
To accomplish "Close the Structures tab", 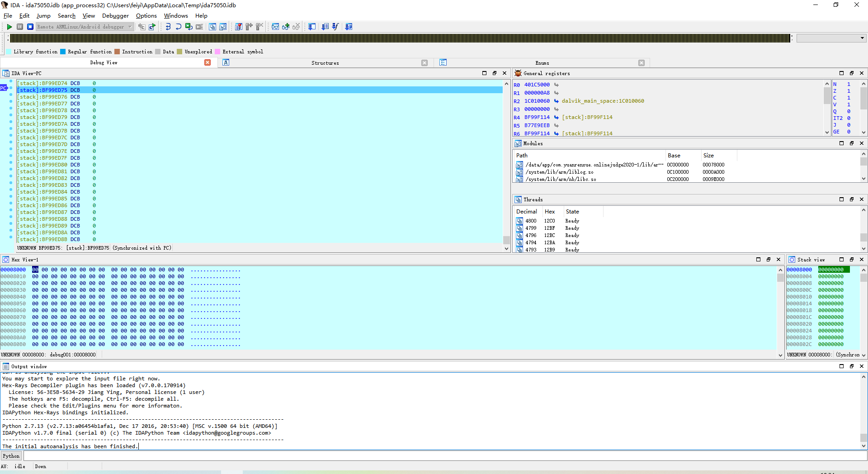I will pyautogui.click(x=425, y=63).
